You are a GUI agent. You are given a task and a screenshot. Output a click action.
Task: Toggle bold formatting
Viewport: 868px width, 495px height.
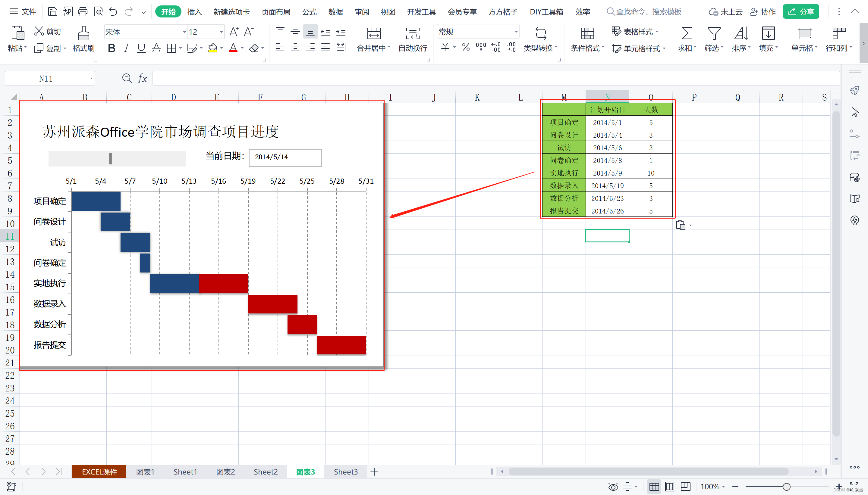point(111,48)
